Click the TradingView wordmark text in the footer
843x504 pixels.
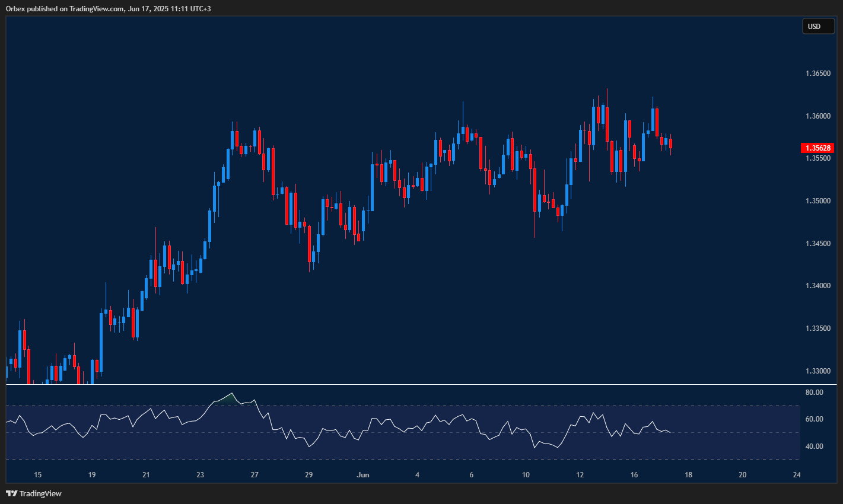pos(40,493)
